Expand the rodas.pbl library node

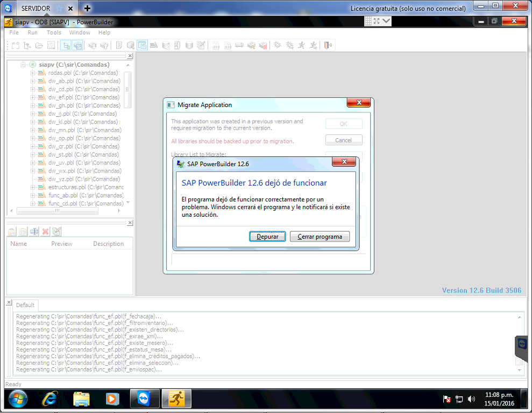pos(33,73)
